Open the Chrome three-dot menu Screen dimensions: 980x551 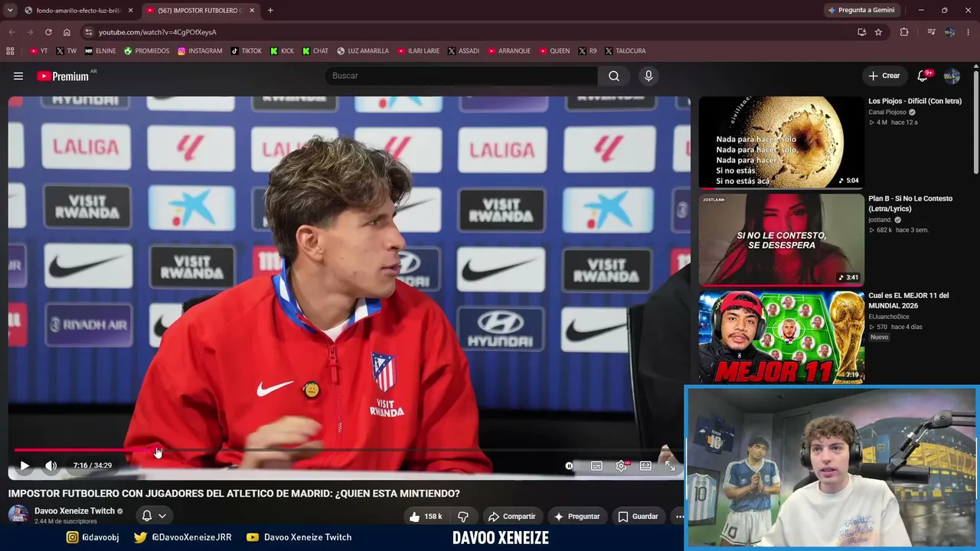(x=969, y=32)
